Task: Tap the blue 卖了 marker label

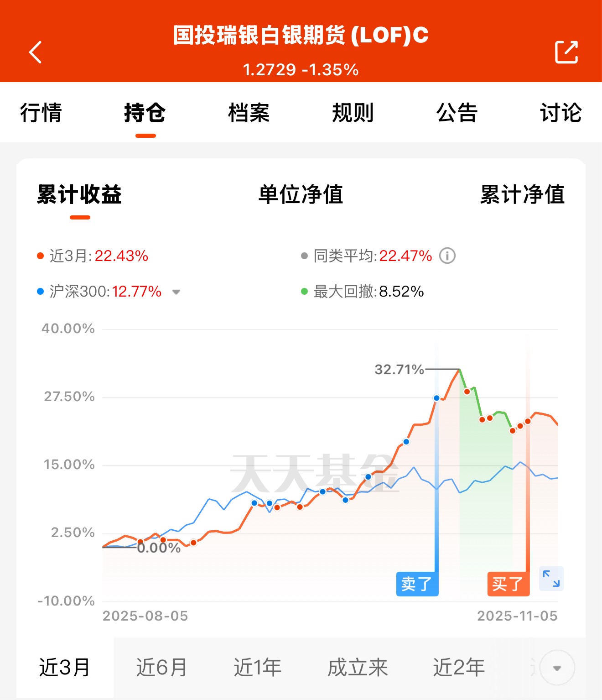Action: (417, 584)
